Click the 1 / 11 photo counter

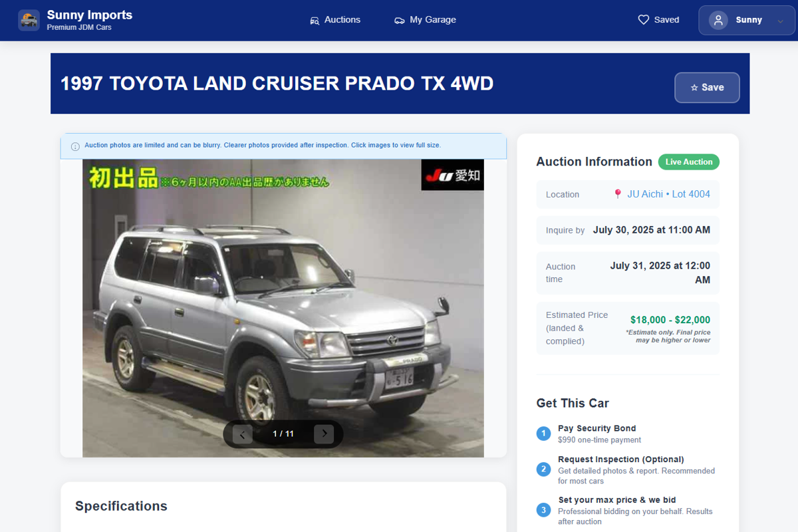[x=283, y=434]
